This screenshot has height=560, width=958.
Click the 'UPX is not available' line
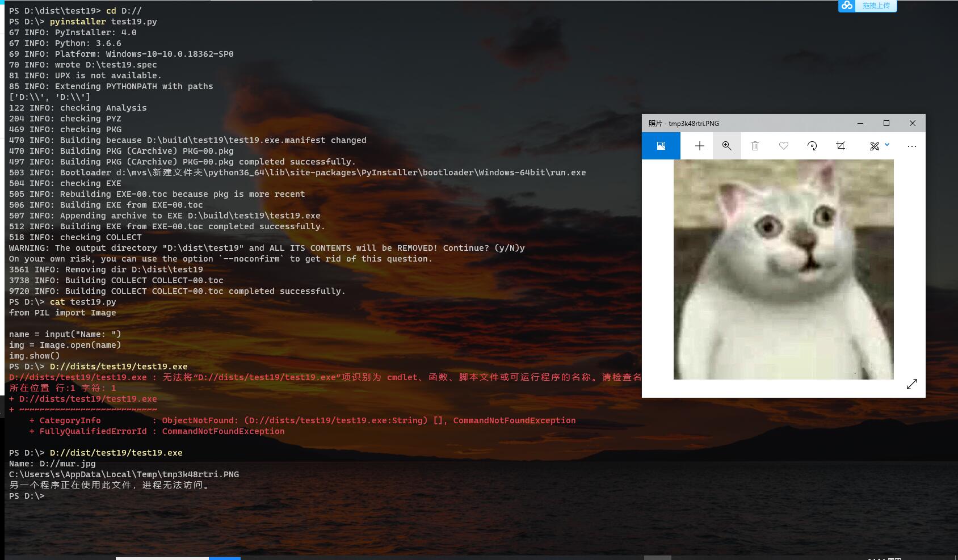click(85, 75)
